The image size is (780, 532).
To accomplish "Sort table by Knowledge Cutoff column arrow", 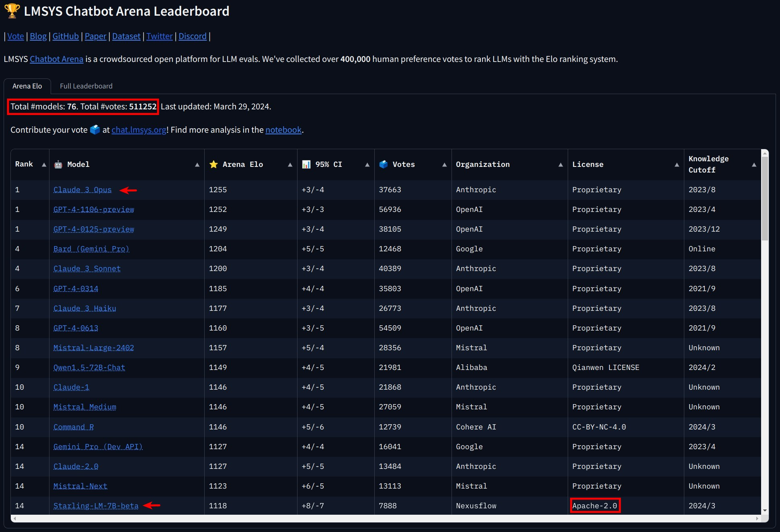I will [754, 165].
